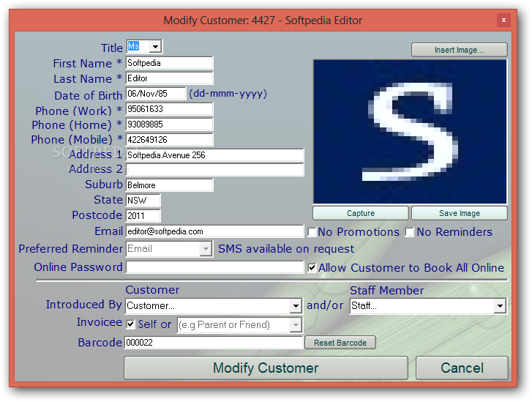The image size is (532, 402).
Task: Click the Insert Image button
Action: [x=460, y=50]
